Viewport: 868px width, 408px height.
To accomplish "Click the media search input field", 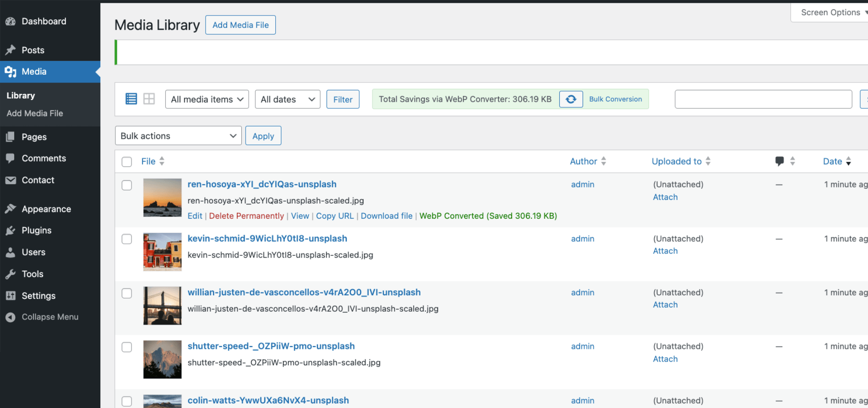I will pyautogui.click(x=763, y=99).
